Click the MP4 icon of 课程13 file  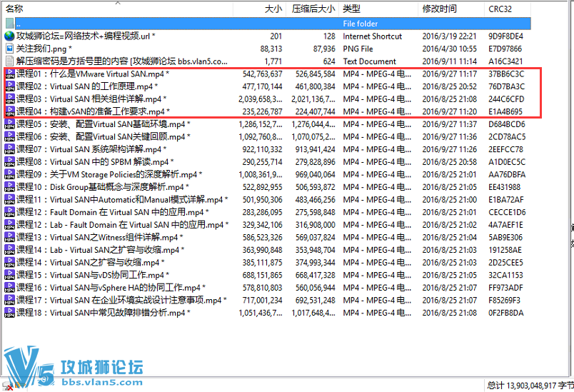tap(9, 237)
